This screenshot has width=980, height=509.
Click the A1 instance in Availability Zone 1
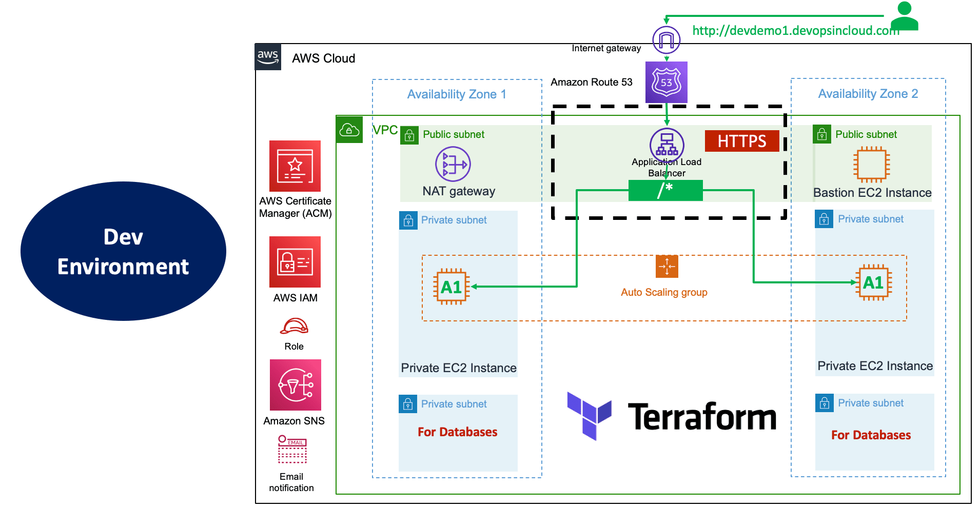(452, 287)
